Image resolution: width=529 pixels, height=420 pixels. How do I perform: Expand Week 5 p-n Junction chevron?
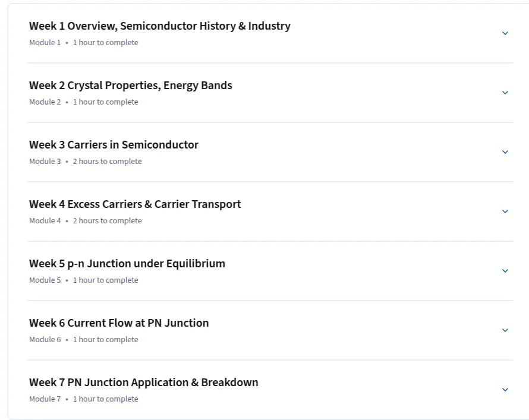pos(505,271)
